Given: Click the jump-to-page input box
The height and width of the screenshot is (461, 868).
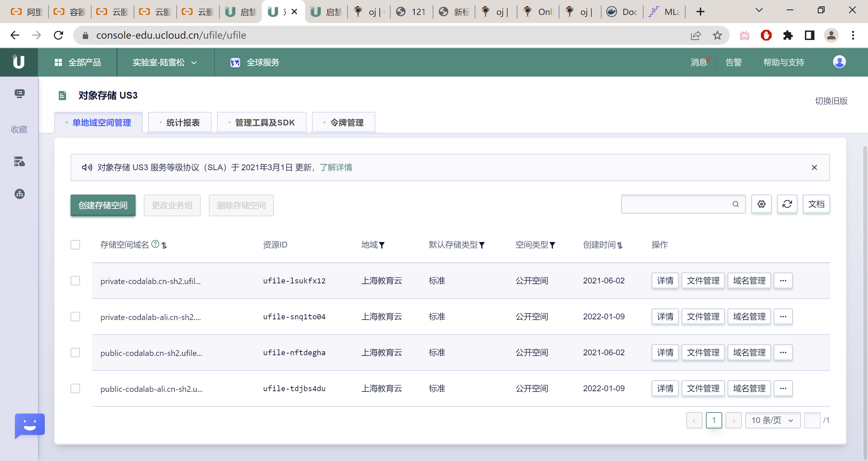Looking at the screenshot, I should point(812,420).
